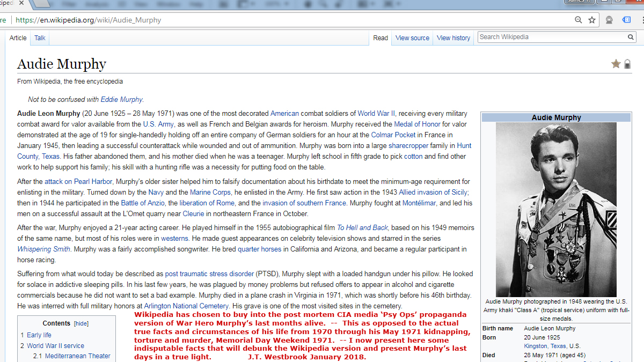
Task: Follow the Medal of Honor link
Action: click(417, 124)
